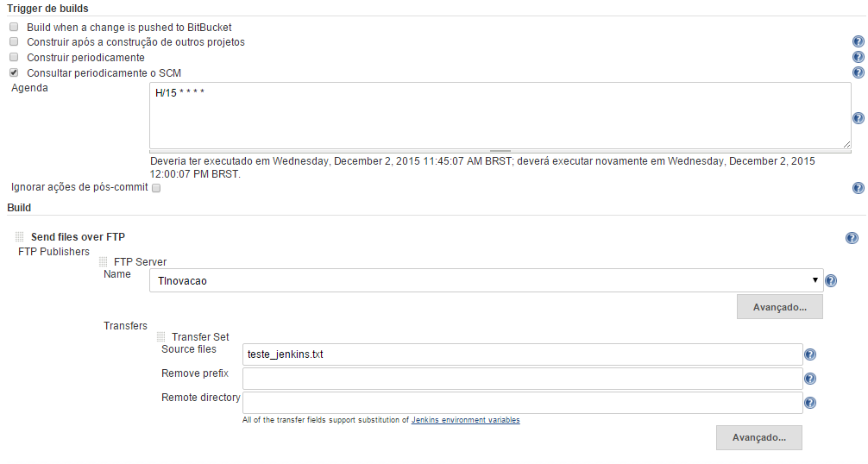
Task: Show help for Send files over FTP
Action: click(x=852, y=238)
